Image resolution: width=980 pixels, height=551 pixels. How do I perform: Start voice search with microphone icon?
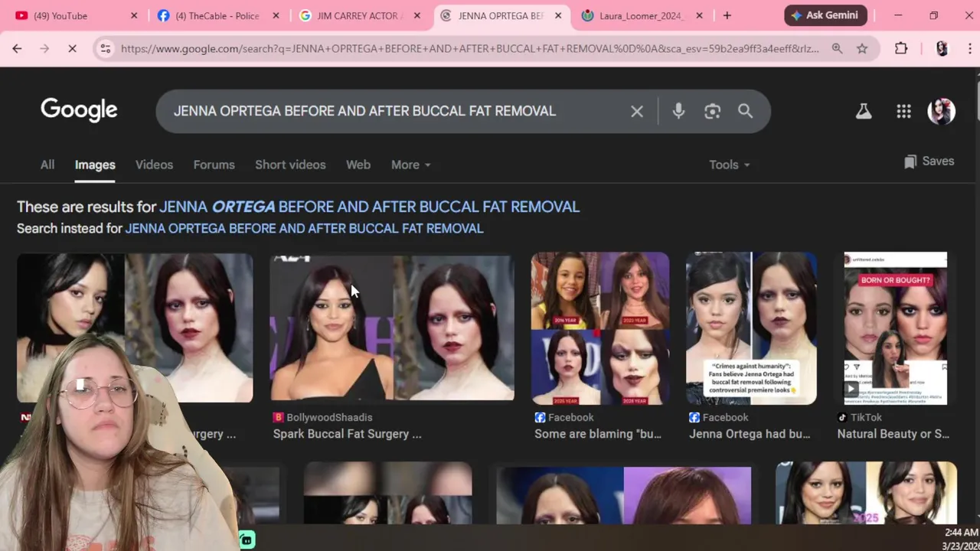(x=678, y=111)
